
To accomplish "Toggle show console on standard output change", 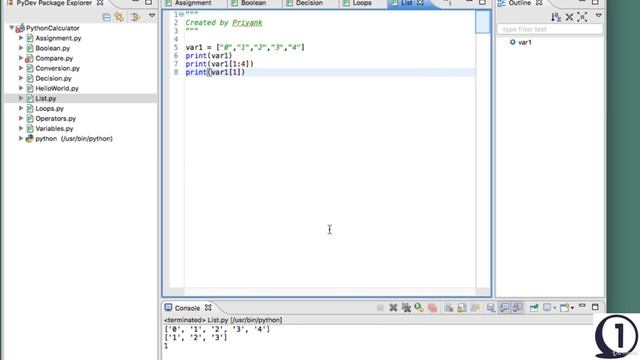I will 504,307.
